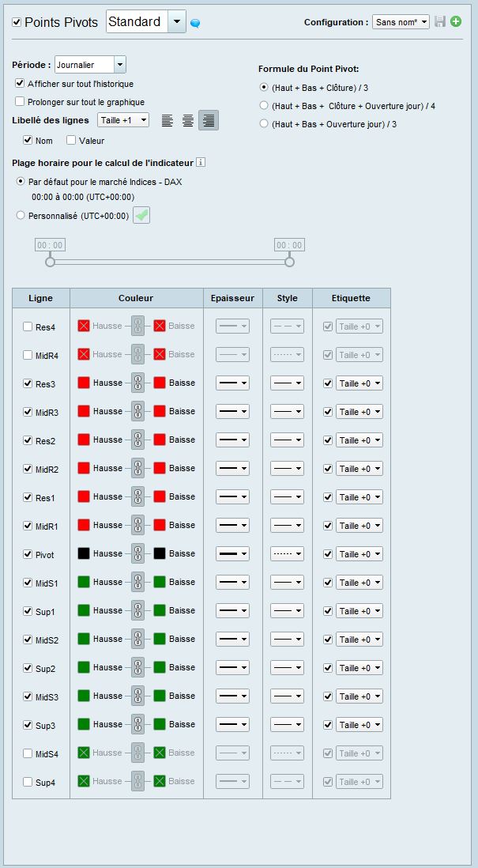Uncheck the Points Pivots checkbox
The width and height of the screenshot is (478, 868).
(17, 22)
